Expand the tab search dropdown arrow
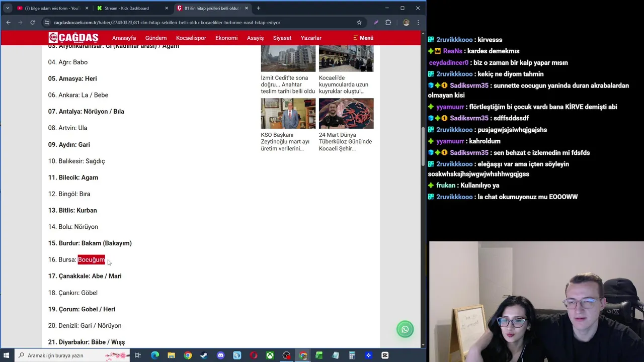This screenshot has height=362, width=644. tap(8, 8)
